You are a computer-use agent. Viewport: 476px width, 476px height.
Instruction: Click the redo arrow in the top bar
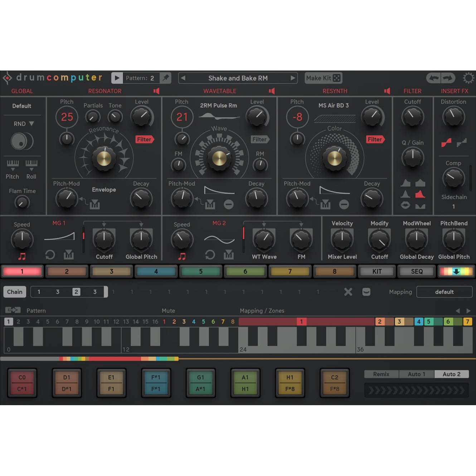coord(448,78)
